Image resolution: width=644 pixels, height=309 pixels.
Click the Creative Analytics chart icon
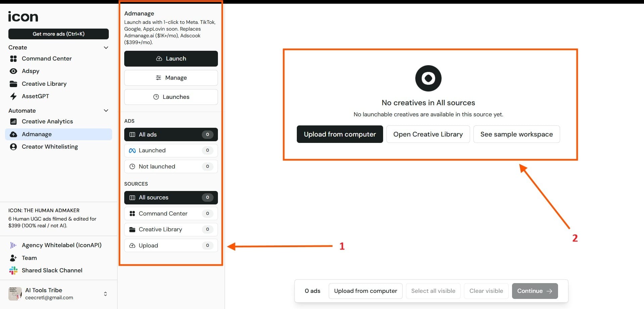pyautogui.click(x=13, y=121)
